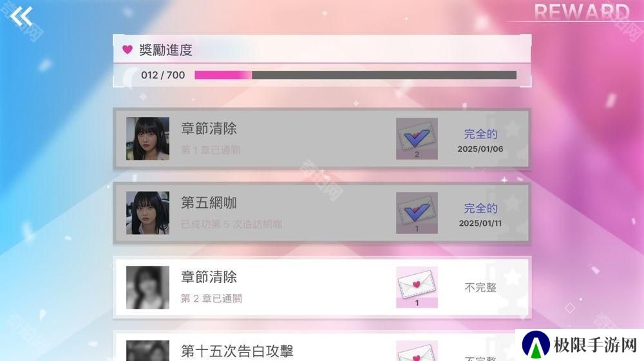The width and height of the screenshot is (644, 361).
Task: Click the REWARD heading tab
Action: click(x=582, y=11)
